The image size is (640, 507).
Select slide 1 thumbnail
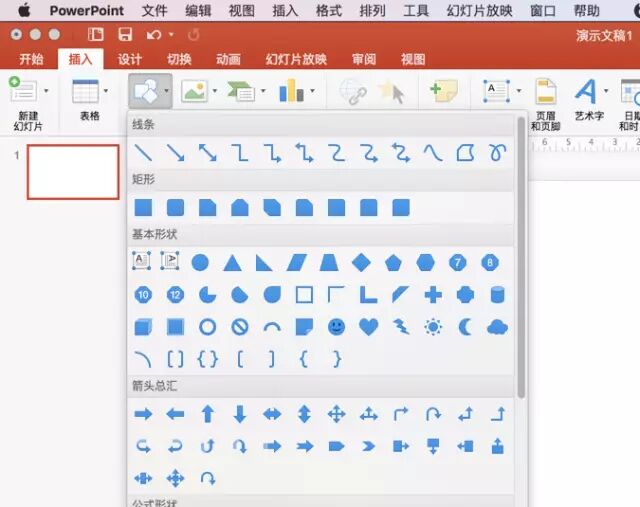73,172
